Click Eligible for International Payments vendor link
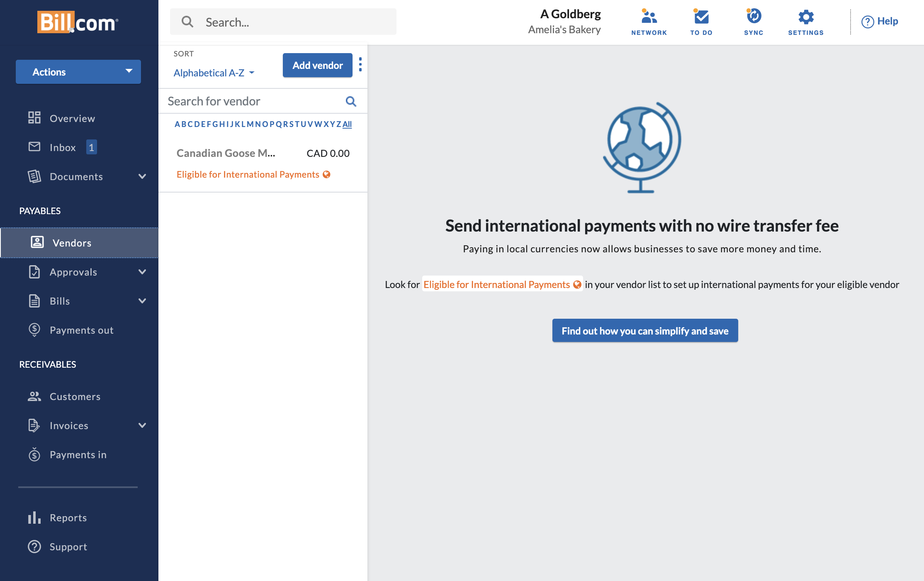Screen dimensions: 924x581 click(x=248, y=175)
